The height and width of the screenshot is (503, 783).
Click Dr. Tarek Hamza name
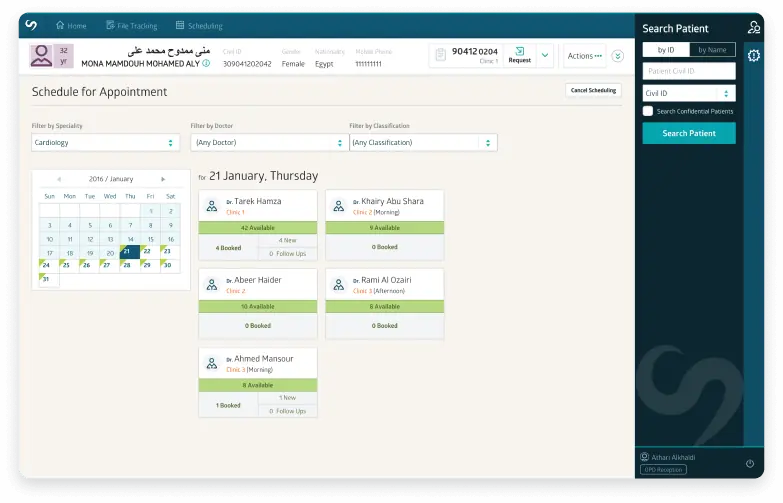[x=254, y=201]
